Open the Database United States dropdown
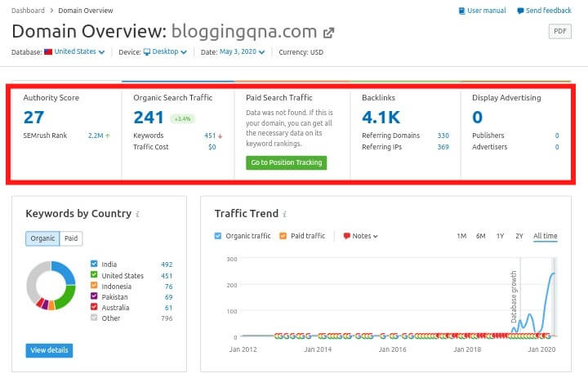The height and width of the screenshot is (378, 588). point(79,51)
